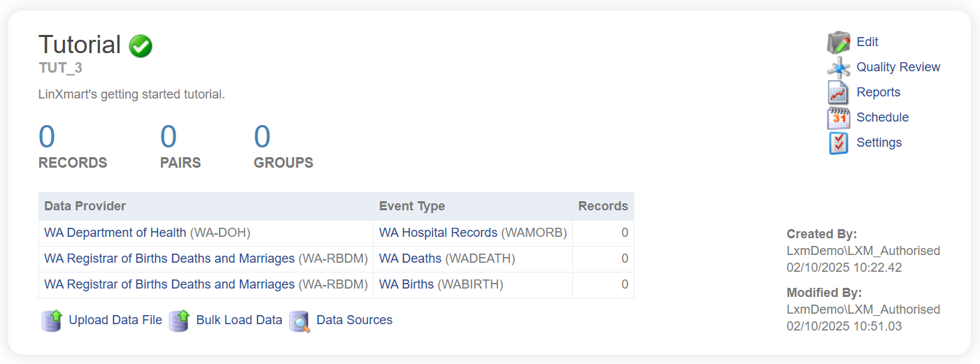The height and width of the screenshot is (364, 980).
Task: Click the Data Provider column header
Action: (85, 206)
